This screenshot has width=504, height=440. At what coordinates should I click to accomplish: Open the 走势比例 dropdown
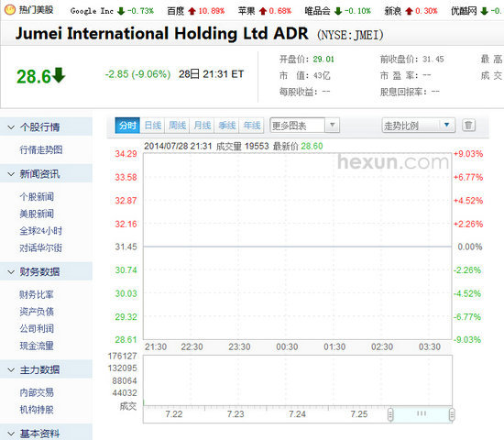pyautogui.click(x=418, y=126)
